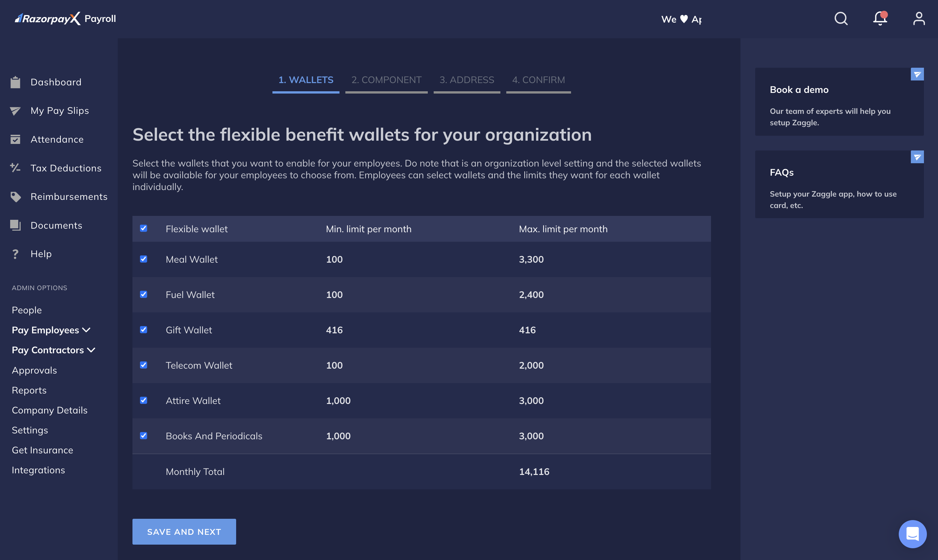Click the user profile icon
The height and width of the screenshot is (560, 938).
[x=918, y=18]
